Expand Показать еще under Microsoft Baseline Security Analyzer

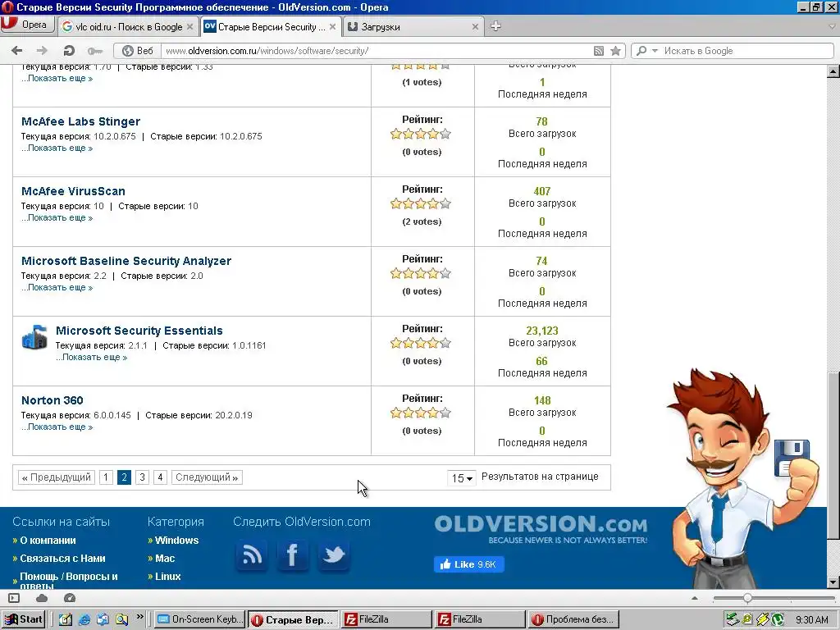(x=57, y=287)
